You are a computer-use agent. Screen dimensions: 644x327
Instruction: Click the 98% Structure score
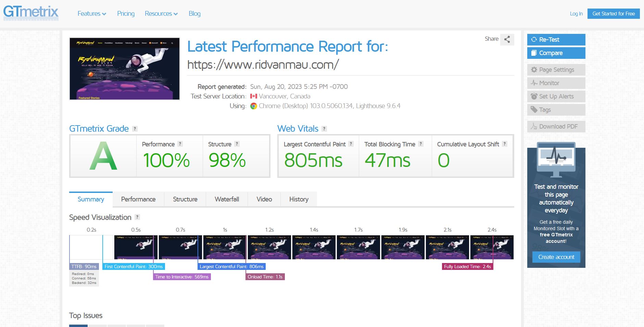pyautogui.click(x=227, y=160)
